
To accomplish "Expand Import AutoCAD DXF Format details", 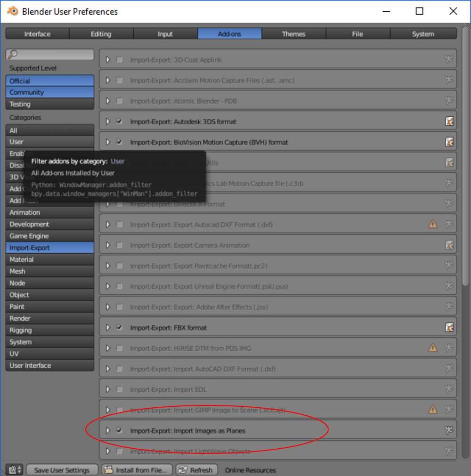I will pos(108,369).
